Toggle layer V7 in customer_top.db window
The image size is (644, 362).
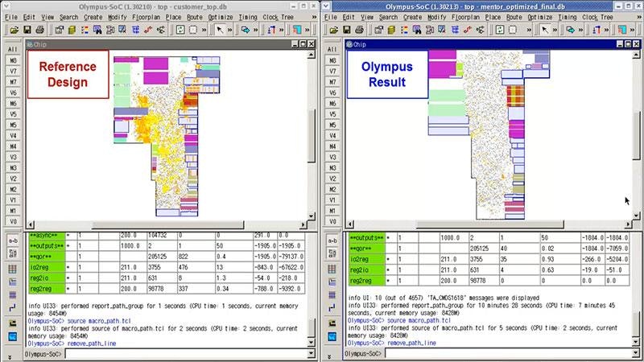click(x=13, y=71)
